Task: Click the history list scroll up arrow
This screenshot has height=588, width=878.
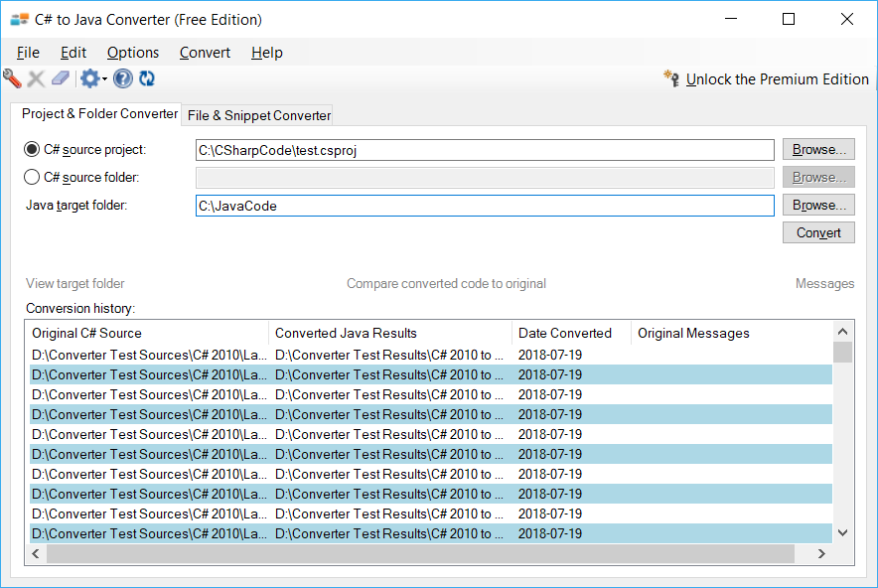Action: coord(842,332)
